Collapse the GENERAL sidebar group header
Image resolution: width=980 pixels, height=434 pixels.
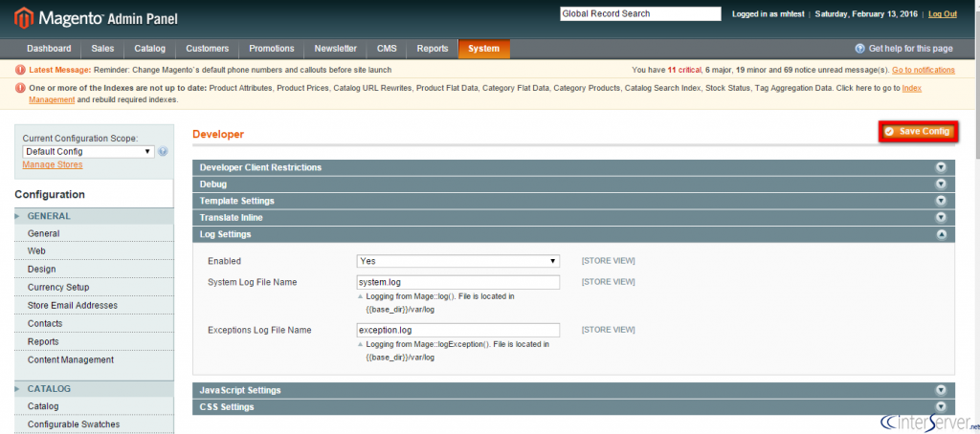pos(94,216)
